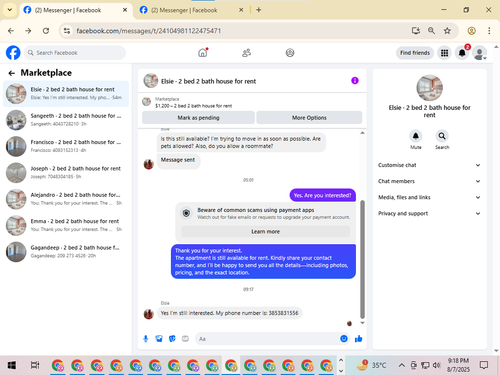
Task: Click the address bar URL
Action: (x=149, y=31)
